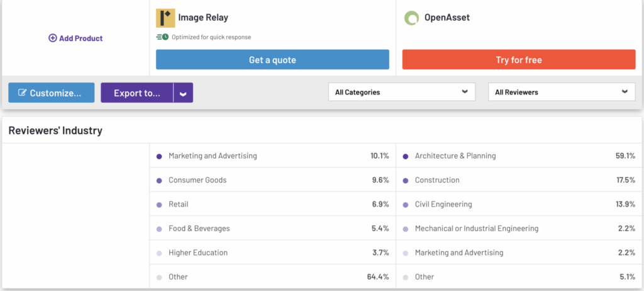Click the 5.4% value
The image size is (644, 291).
coord(380,229)
